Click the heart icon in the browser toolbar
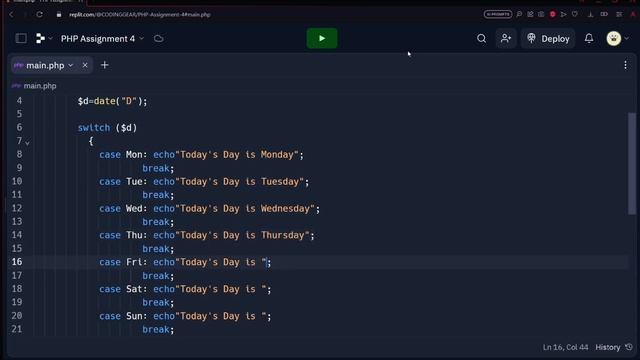Viewport: 640px width, 360px height. pos(575,14)
